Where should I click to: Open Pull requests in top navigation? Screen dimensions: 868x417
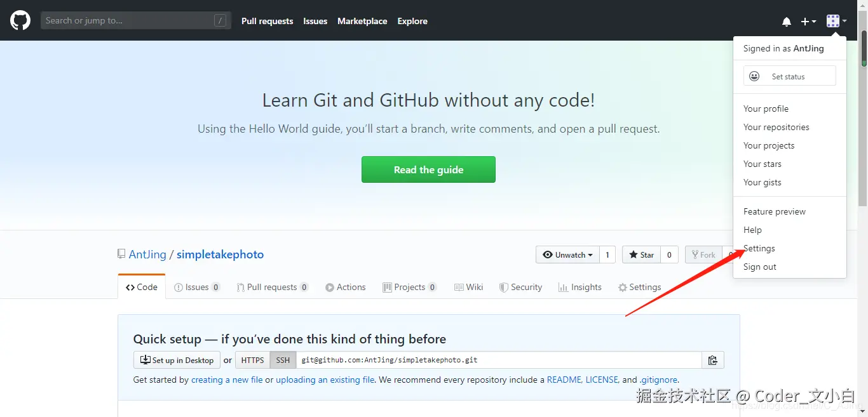click(x=267, y=21)
